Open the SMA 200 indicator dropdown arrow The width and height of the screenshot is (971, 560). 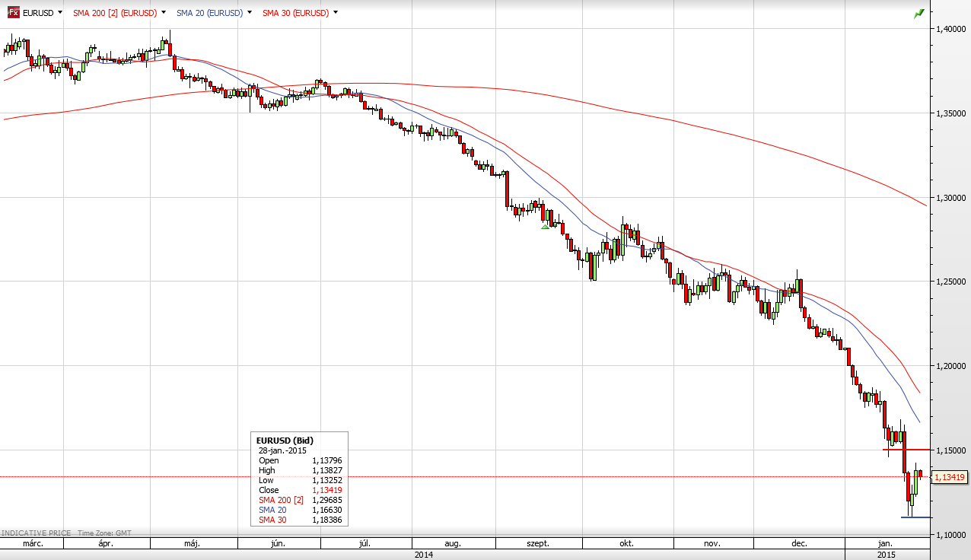(163, 13)
